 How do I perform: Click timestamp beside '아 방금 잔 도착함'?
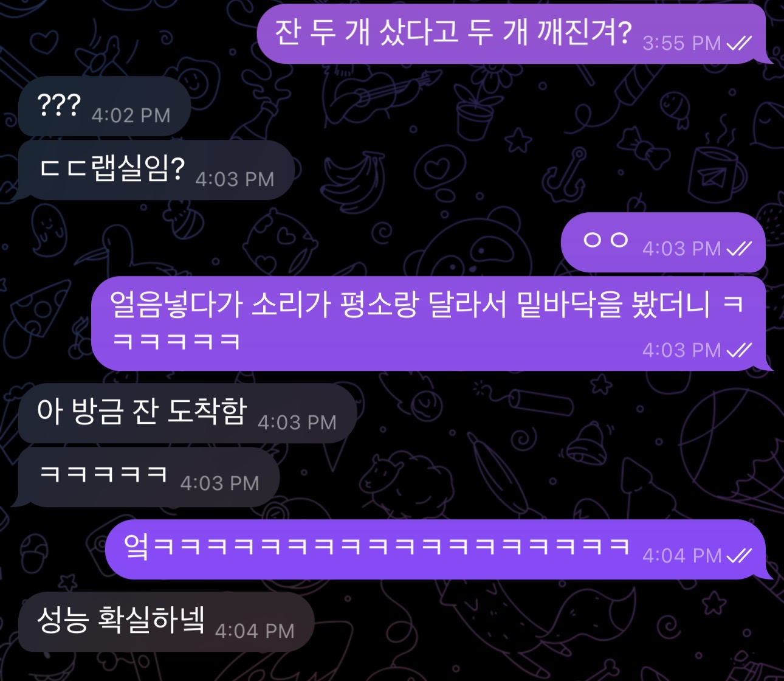click(297, 423)
